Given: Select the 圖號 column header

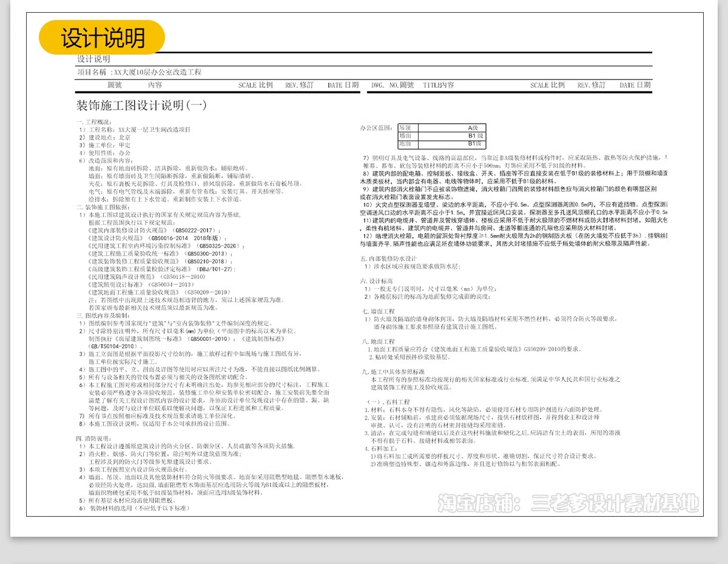Looking at the screenshot, I should coord(116,85).
